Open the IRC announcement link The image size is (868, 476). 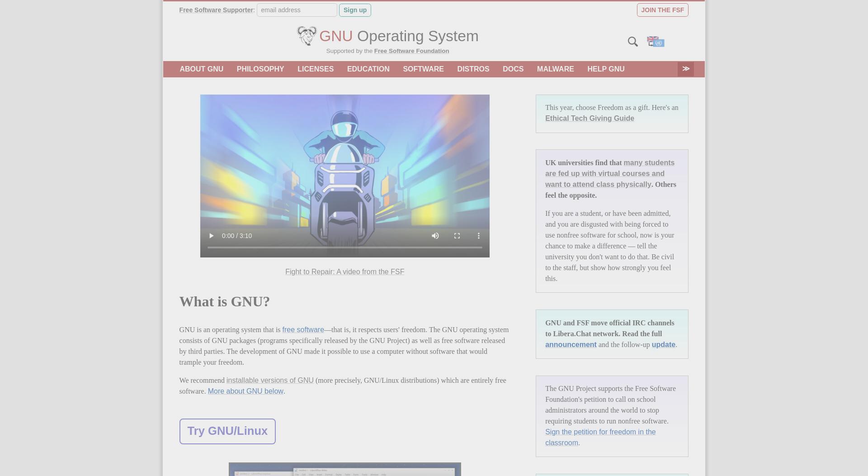571,345
